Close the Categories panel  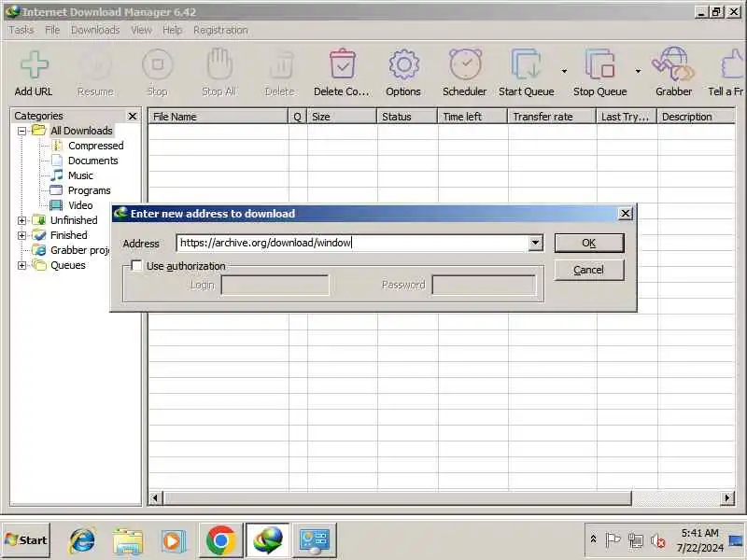pos(133,116)
